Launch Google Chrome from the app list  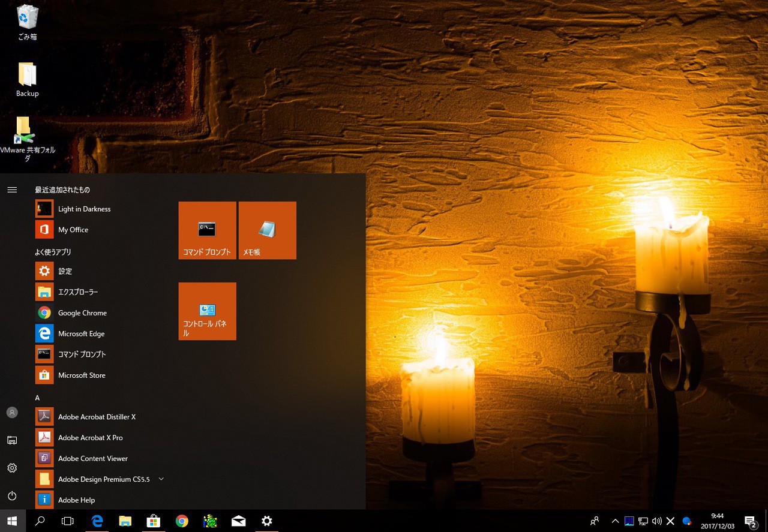tap(82, 312)
